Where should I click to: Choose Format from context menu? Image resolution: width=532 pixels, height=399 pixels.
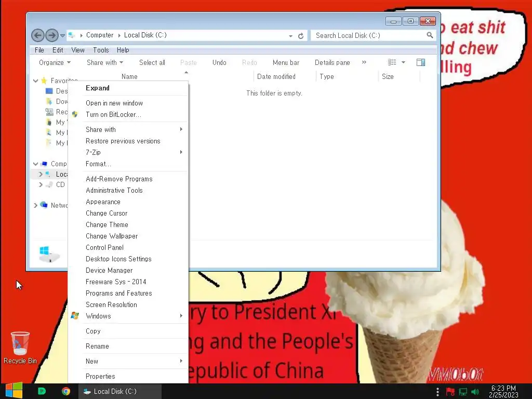[x=128, y=164]
